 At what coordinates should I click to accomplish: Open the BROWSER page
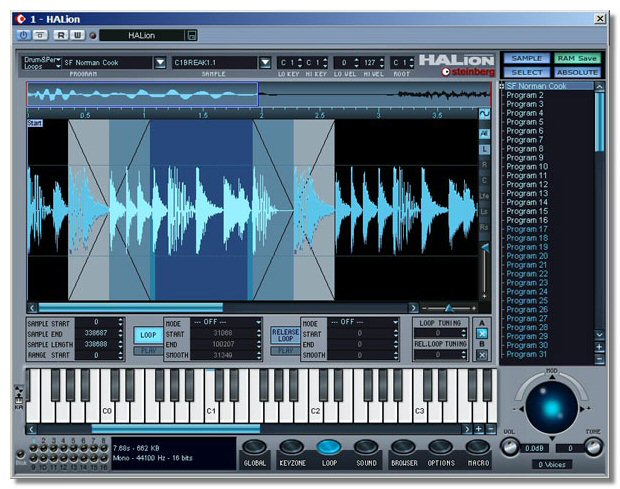point(404,453)
